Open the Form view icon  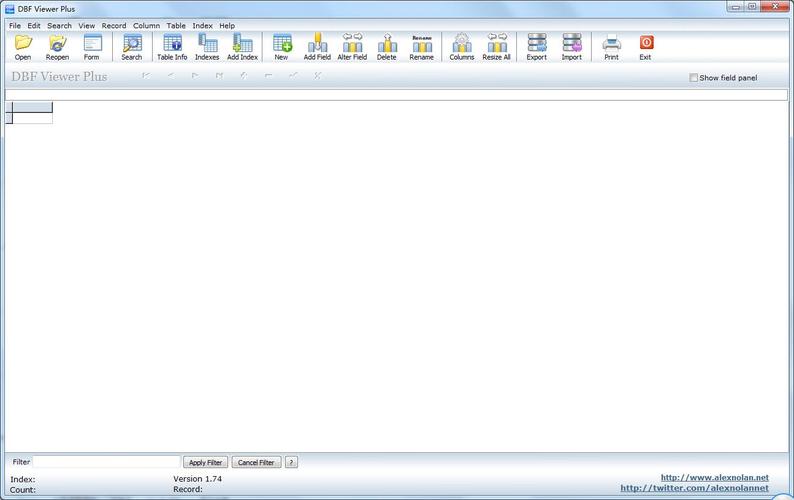92,45
